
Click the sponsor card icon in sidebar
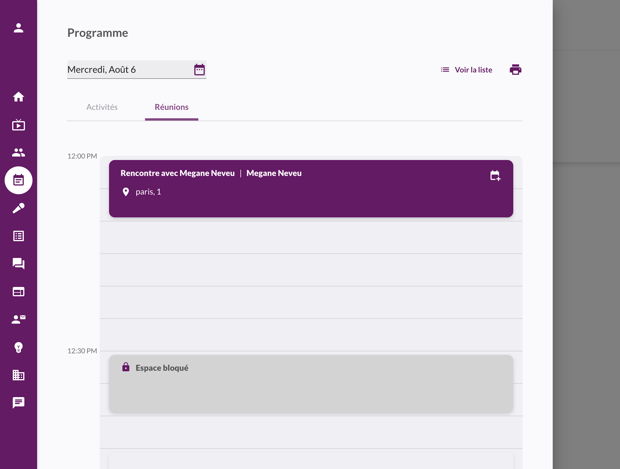click(x=18, y=292)
